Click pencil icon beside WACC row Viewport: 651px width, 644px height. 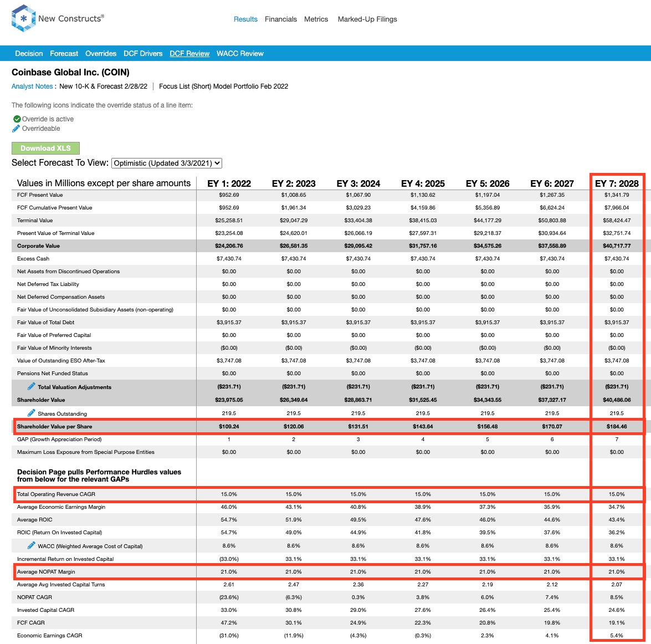31,545
